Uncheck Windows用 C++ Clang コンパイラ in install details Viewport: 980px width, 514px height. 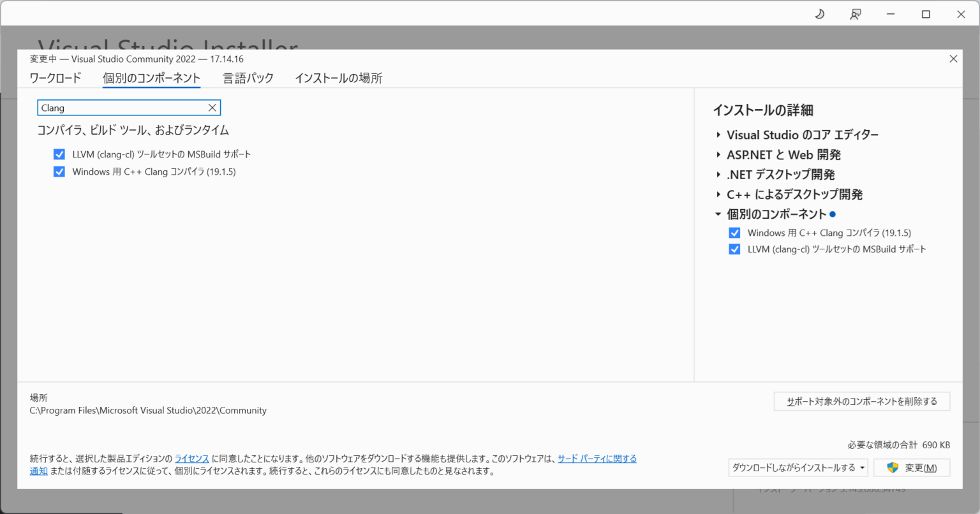[734, 233]
